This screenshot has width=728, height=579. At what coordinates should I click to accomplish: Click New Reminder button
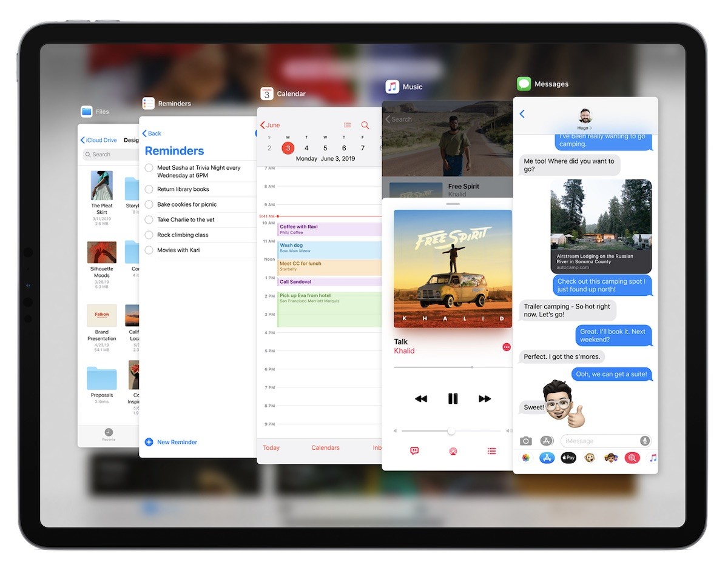[171, 442]
